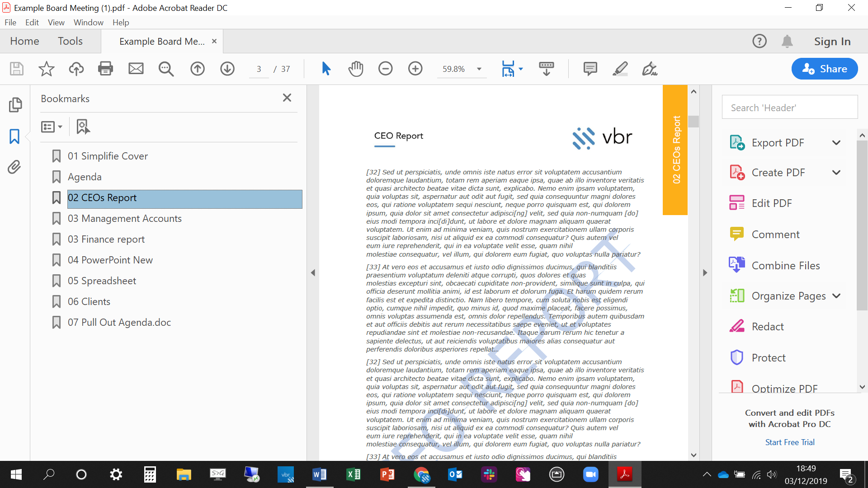Open the Sign document pen icon
Screen dimensions: 868x488
point(650,69)
